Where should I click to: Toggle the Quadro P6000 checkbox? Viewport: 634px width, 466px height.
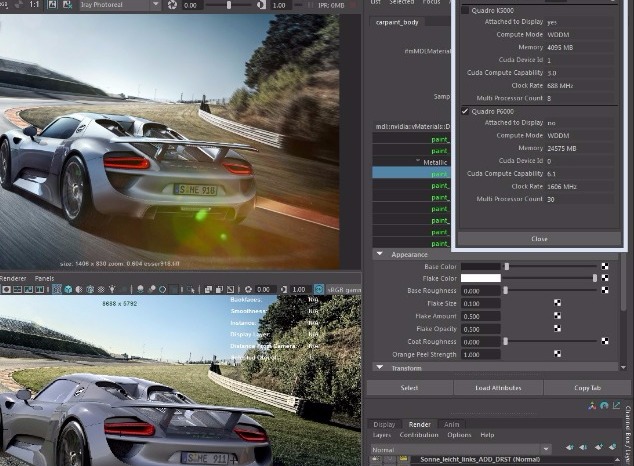466,110
